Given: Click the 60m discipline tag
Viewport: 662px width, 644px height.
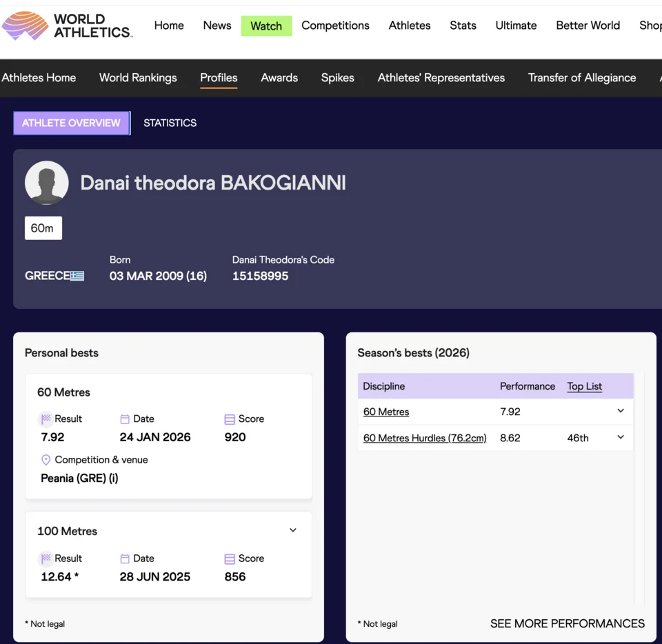Looking at the screenshot, I should click(x=43, y=228).
